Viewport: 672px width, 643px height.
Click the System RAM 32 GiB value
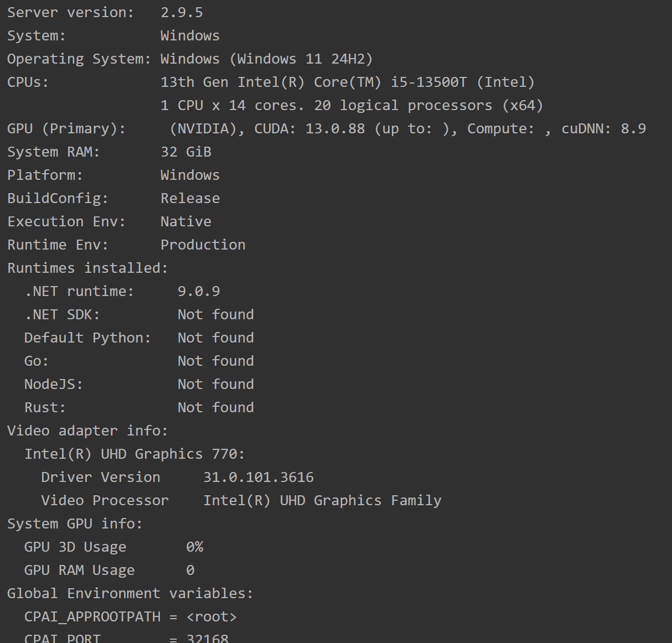186,152
